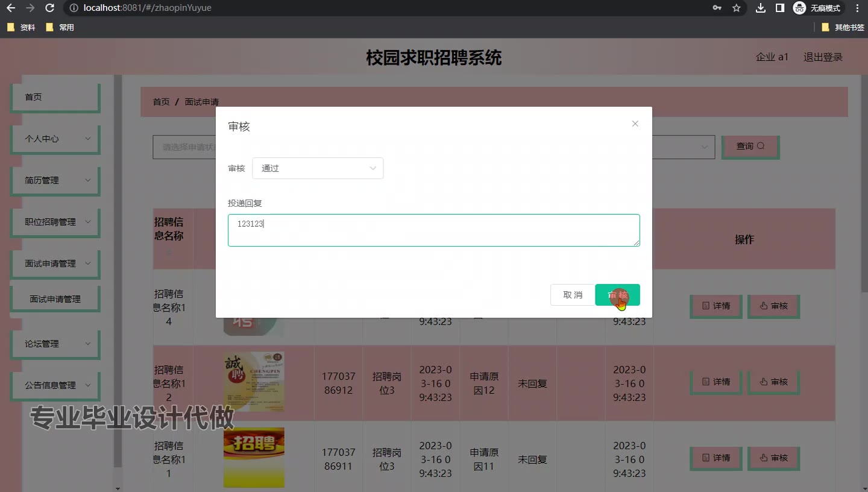Click the 查询 search button
868x492 pixels.
tap(750, 147)
